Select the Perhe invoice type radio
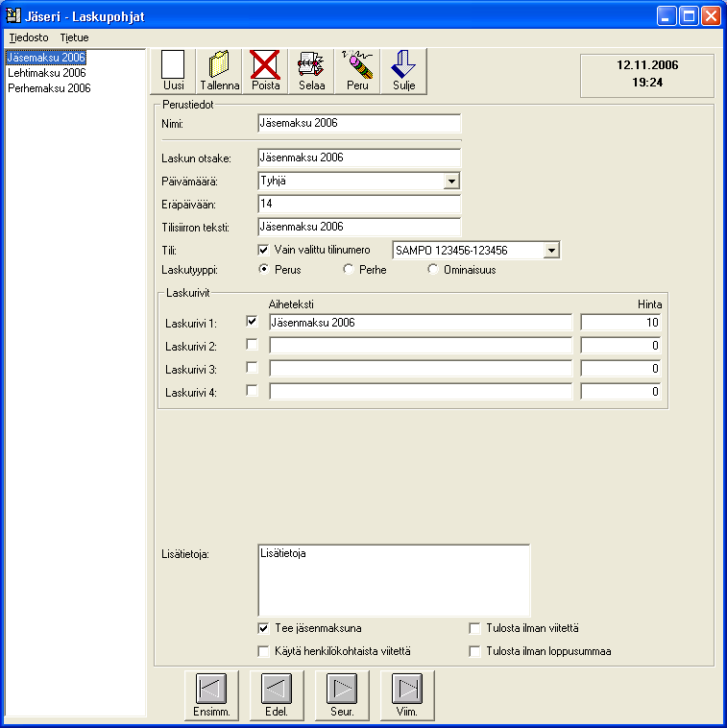 point(349,269)
